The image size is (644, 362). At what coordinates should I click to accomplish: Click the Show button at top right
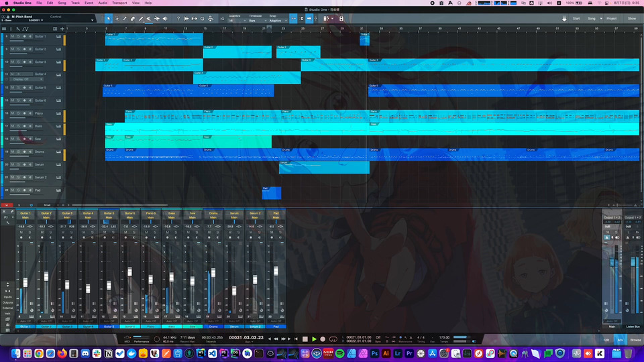click(x=632, y=19)
